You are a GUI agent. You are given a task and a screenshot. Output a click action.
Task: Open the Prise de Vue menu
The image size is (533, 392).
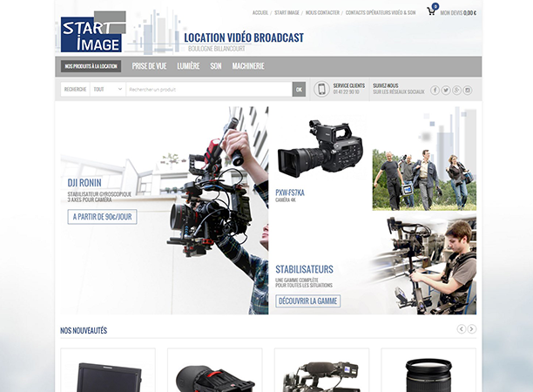149,66
